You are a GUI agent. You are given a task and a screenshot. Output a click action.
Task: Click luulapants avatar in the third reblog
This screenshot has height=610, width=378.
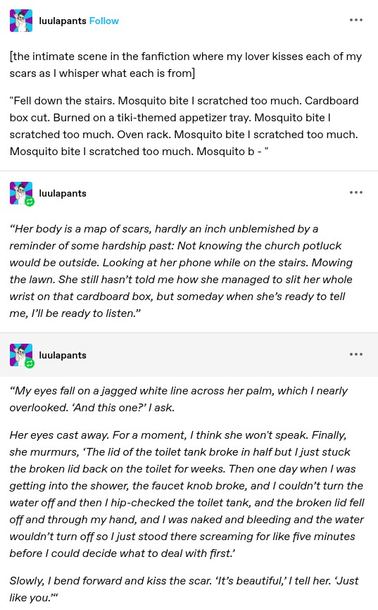[21, 355]
